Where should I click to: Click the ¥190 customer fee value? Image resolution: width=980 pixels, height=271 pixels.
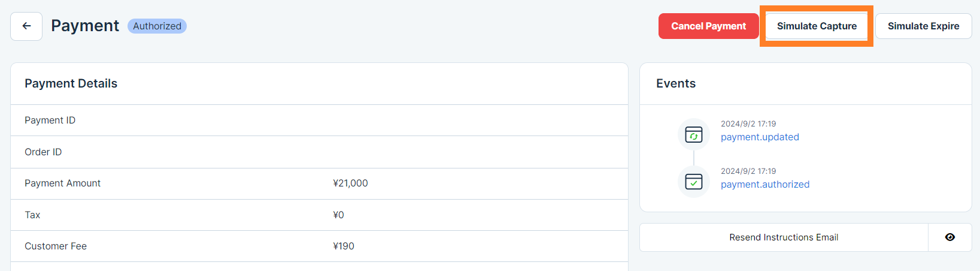344,246
